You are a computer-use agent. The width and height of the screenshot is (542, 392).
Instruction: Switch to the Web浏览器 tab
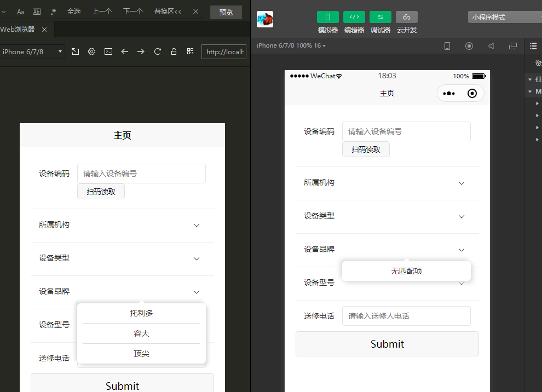18,30
